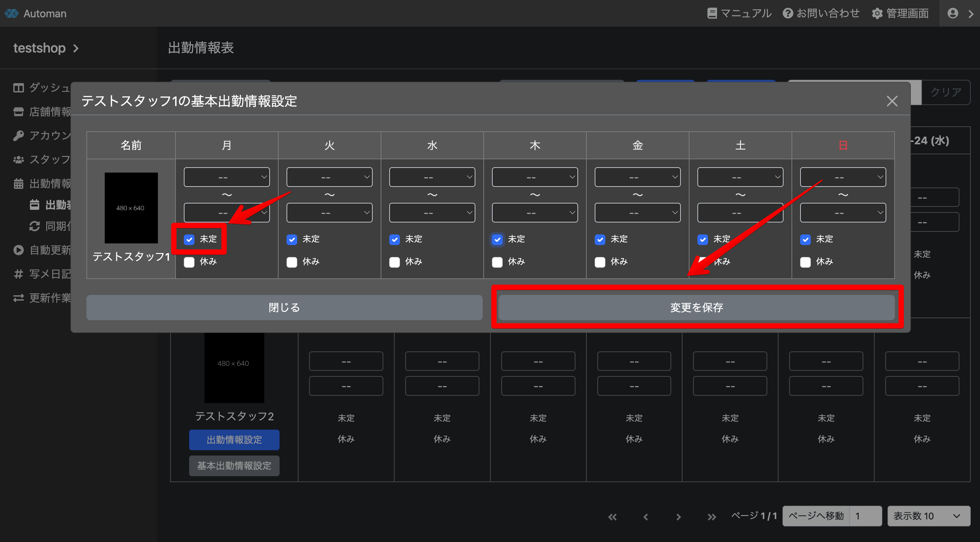Check the 休み checkbox for Tuesday
This screenshot has height=542, width=980.
(x=292, y=262)
